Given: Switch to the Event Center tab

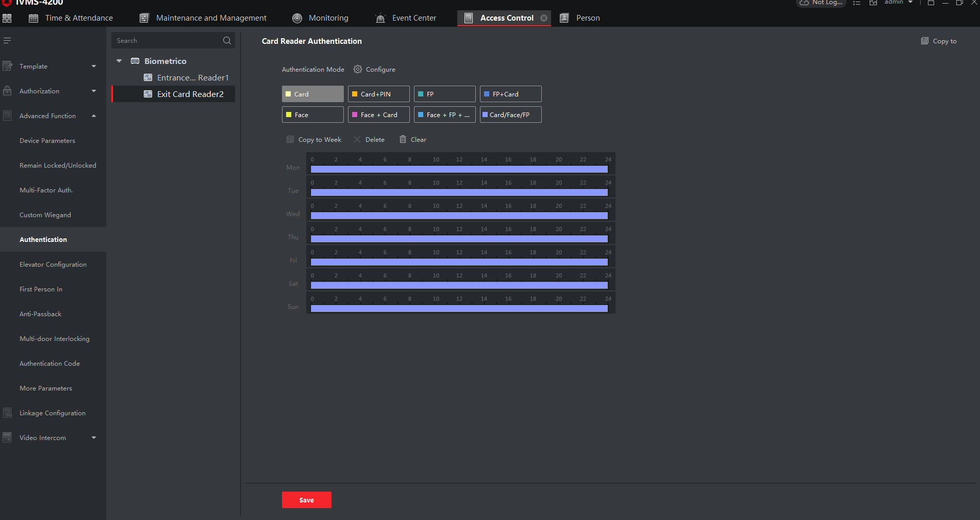Looking at the screenshot, I should point(406,18).
